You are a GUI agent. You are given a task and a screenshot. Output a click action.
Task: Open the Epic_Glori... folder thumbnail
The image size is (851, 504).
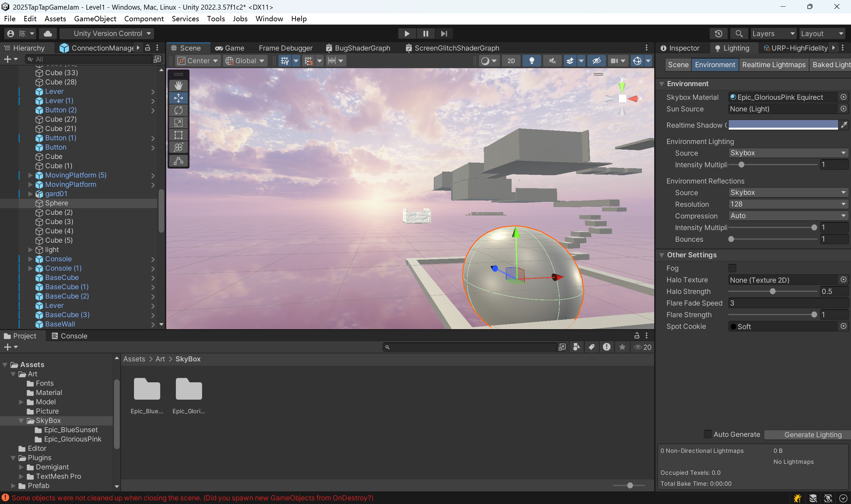pos(188,389)
